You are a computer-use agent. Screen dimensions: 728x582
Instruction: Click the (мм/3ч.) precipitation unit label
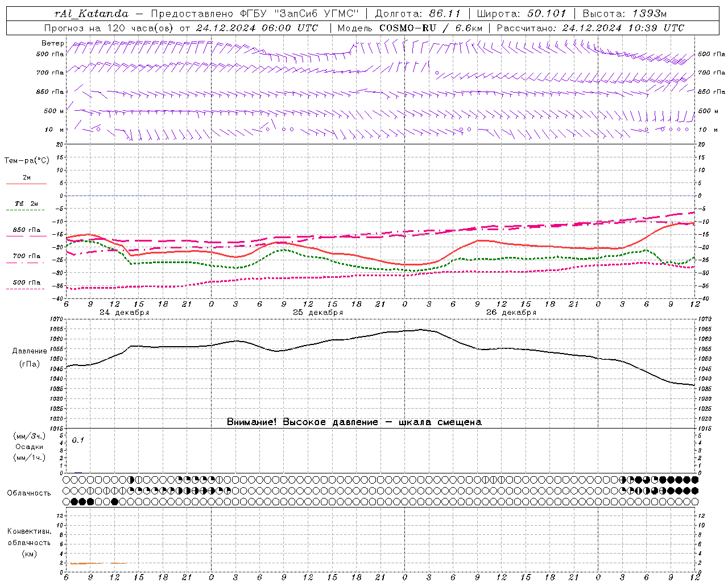click(x=30, y=436)
